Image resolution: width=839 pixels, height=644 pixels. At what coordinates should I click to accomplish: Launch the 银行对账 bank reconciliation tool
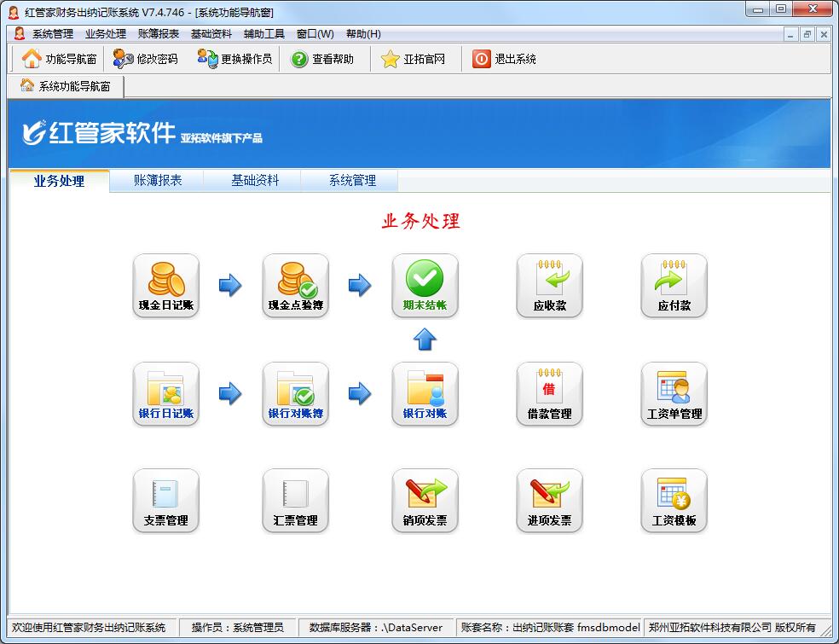pos(424,393)
